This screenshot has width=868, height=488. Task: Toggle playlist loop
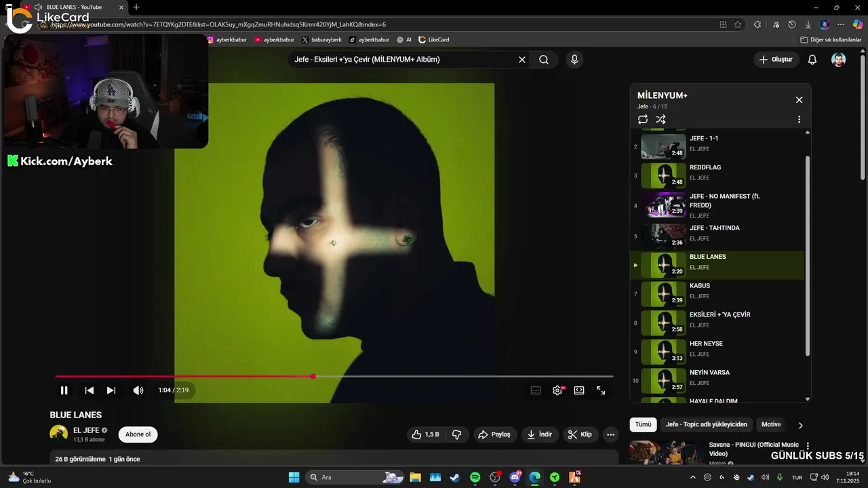pyautogui.click(x=643, y=119)
